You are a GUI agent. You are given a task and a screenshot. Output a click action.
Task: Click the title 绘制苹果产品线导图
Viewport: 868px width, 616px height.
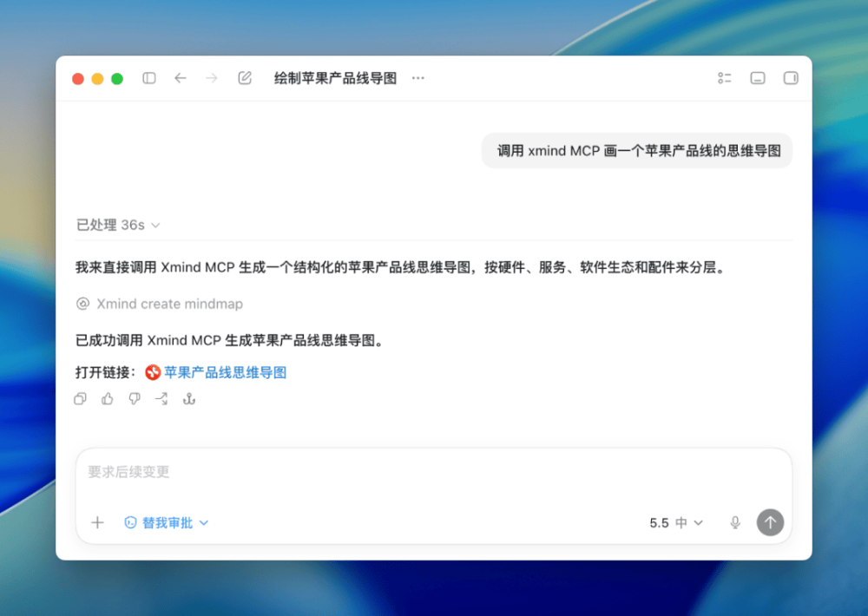[x=335, y=78]
